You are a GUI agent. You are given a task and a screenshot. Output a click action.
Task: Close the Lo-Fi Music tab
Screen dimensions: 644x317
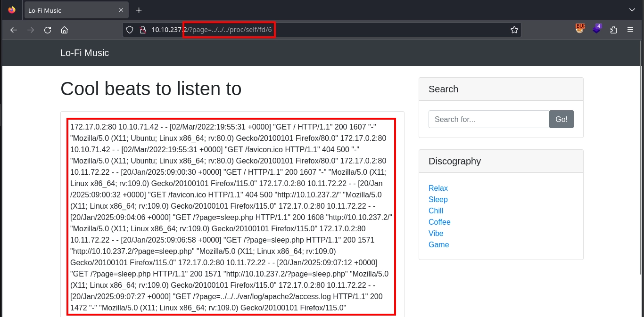121,10
